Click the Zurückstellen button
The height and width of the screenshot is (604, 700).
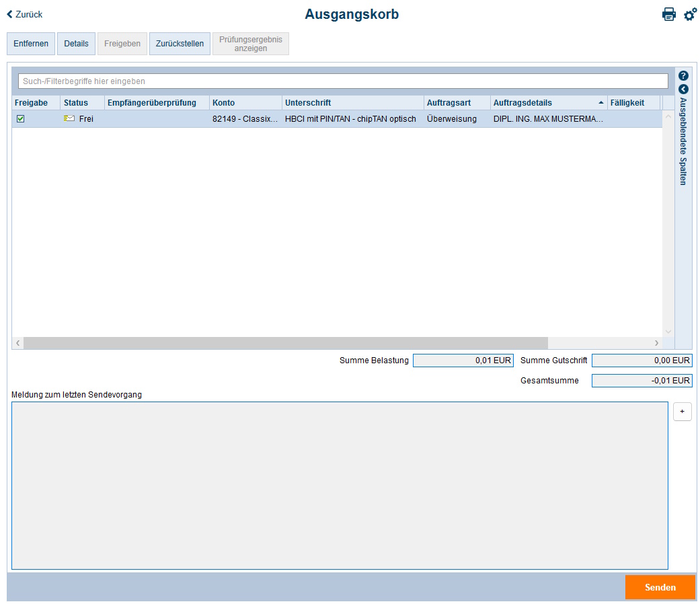point(180,44)
